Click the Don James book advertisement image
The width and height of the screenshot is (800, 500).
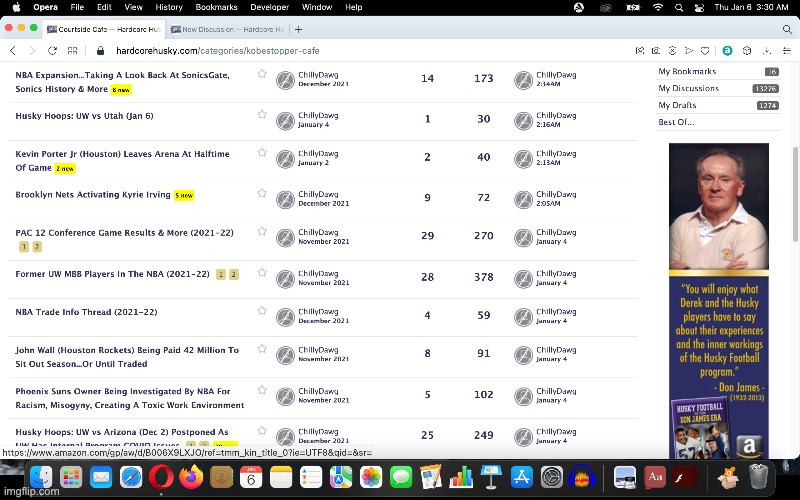pyautogui.click(x=718, y=300)
